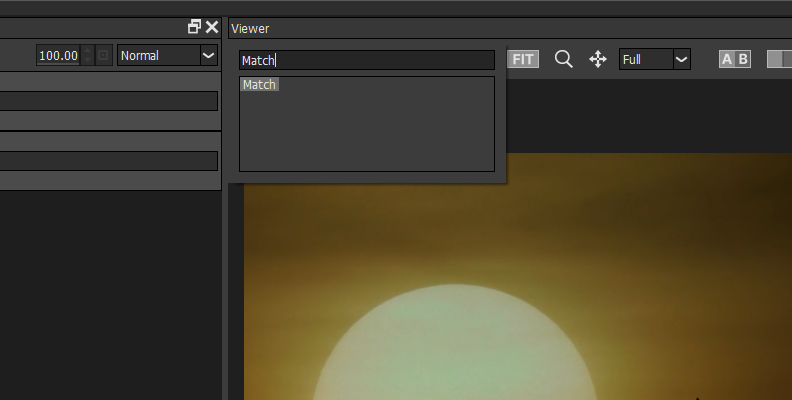792x400 pixels.
Task: Click the sun image in Viewer
Action: (455, 343)
